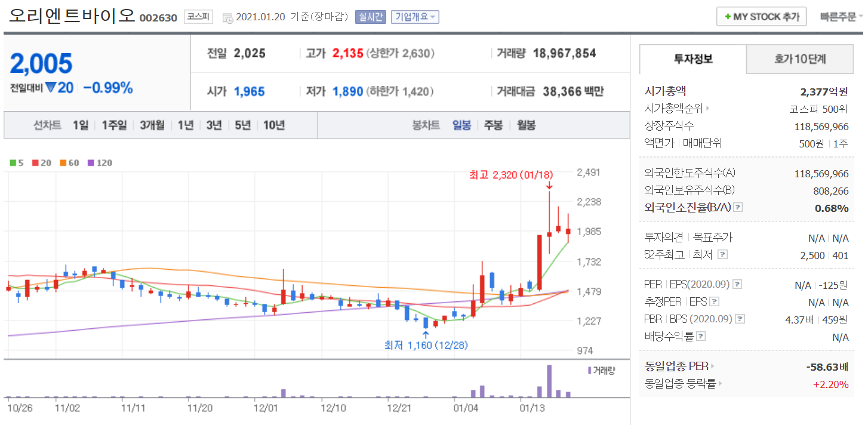The image size is (868, 425).
Task: Open the 3개월 line chart link
Action: click(x=152, y=125)
